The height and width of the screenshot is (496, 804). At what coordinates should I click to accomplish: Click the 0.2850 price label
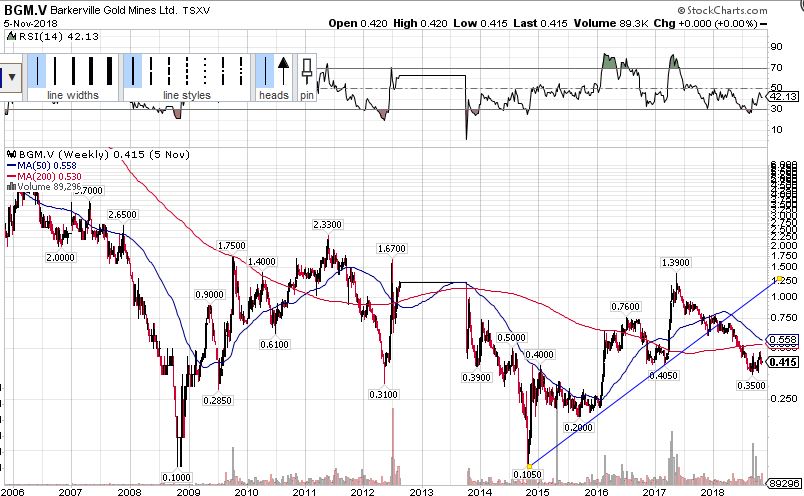(217, 400)
